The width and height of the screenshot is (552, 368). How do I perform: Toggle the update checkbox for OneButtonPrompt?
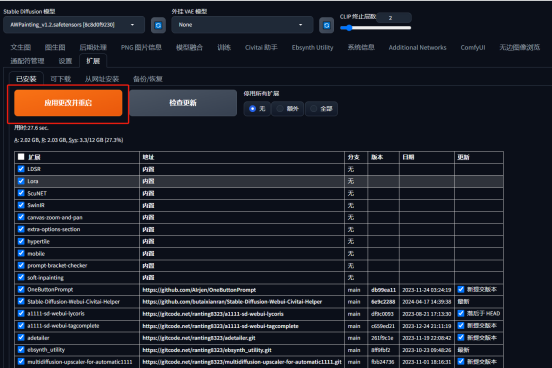pos(461,289)
